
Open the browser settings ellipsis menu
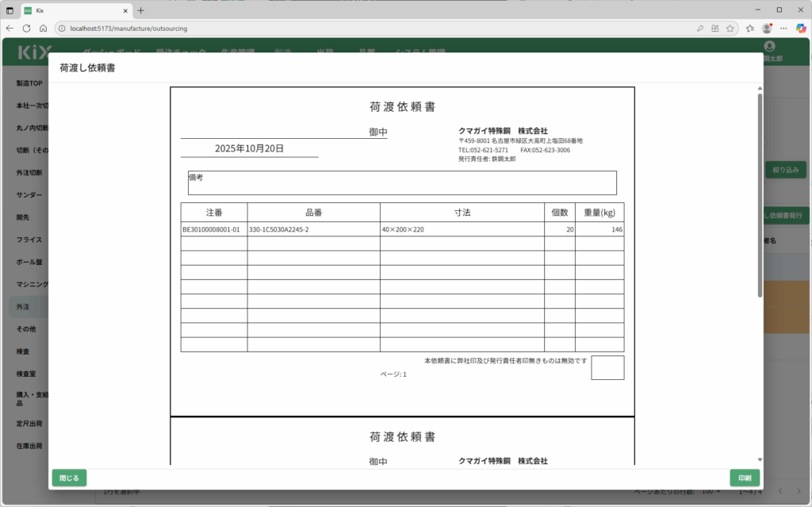pos(783,28)
